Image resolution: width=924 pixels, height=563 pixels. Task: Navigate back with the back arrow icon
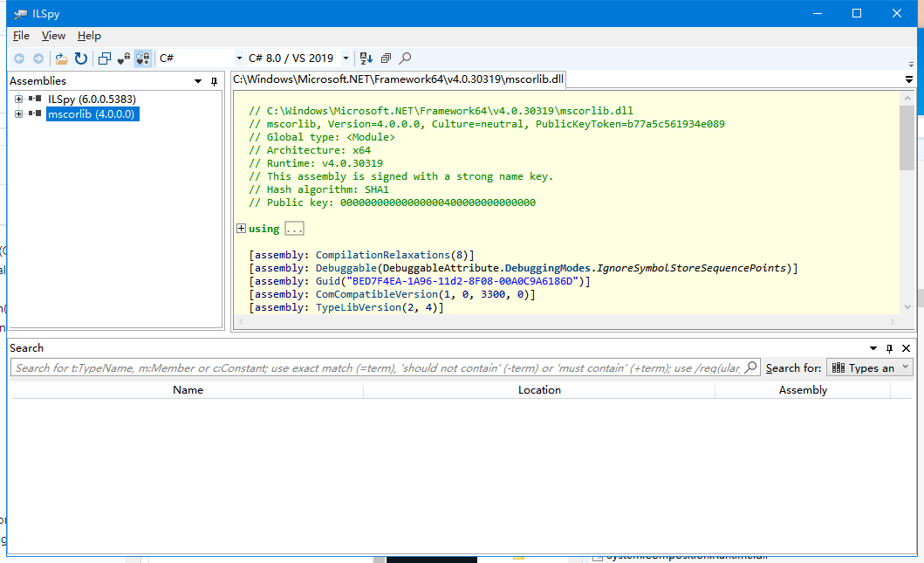19,58
